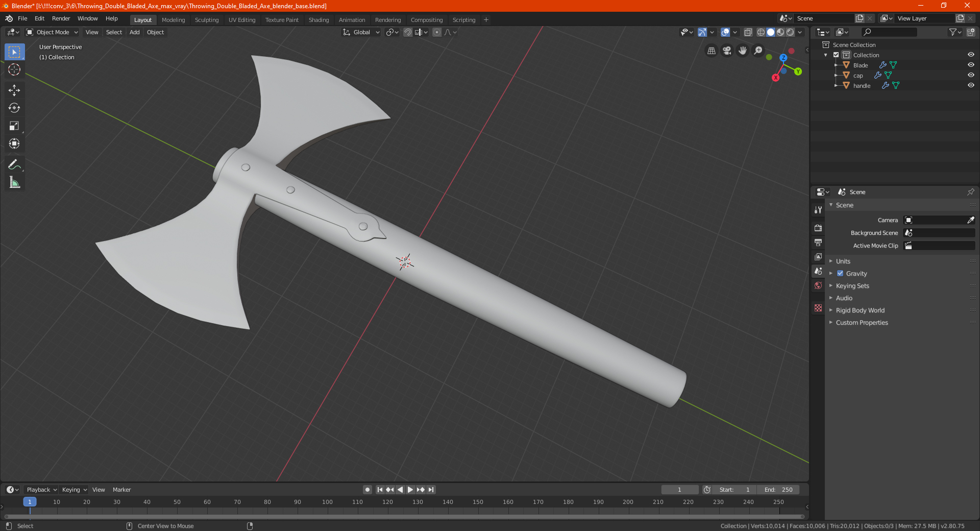Viewport: 980px width, 531px height.
Task: Click the outliner search field
Action: point(889,32)
